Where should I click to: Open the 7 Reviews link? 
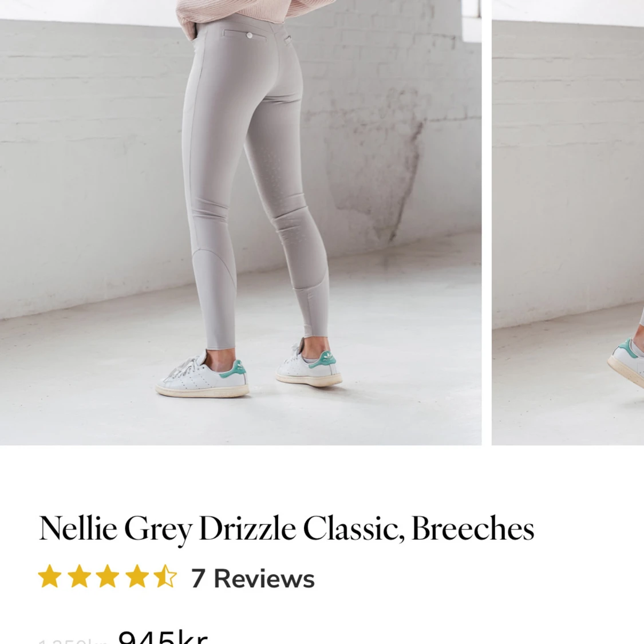click(x=253, y=578)
